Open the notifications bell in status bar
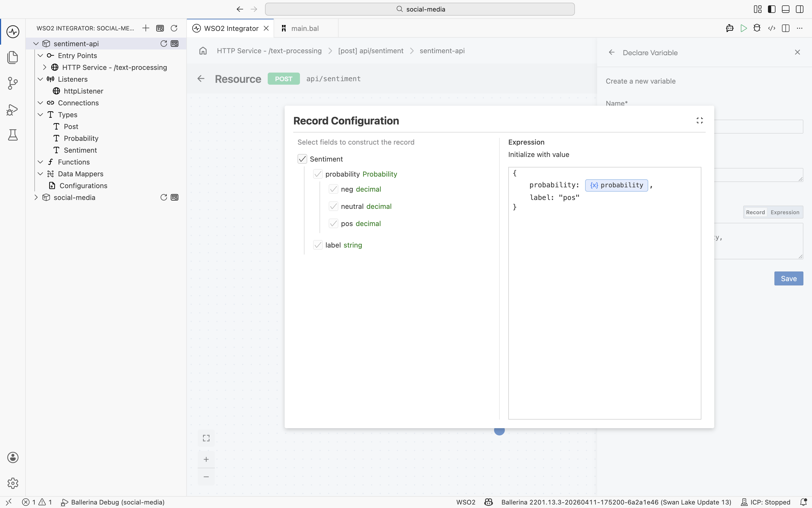The height and width of the screenshot is (508, 812). pyautogui.click(x=803, y=502)
